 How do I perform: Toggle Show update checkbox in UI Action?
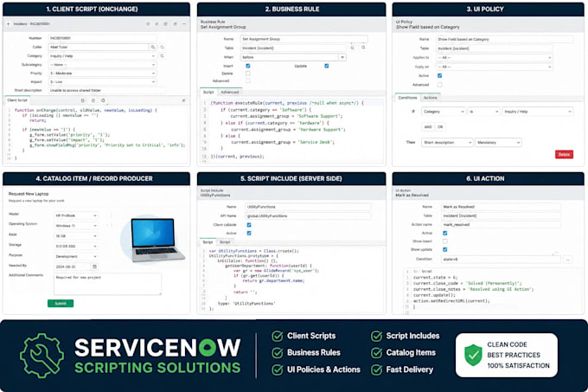pos(445,249)
